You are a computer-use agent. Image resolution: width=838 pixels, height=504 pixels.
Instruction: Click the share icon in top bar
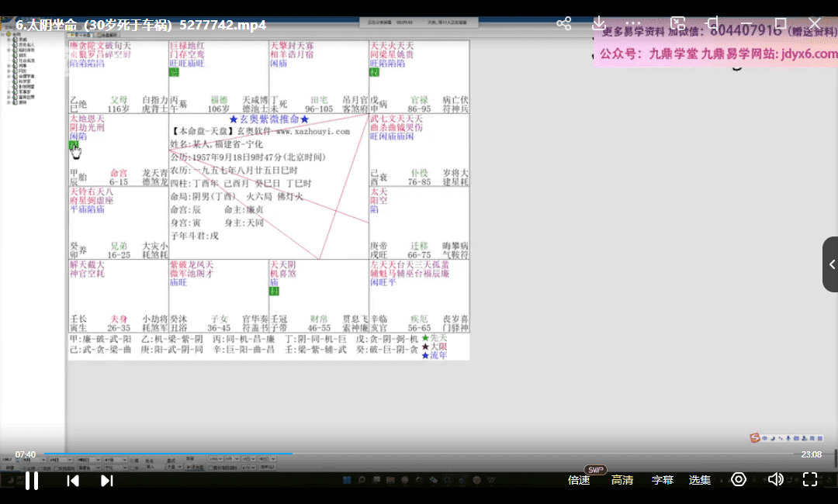(564, 24)
